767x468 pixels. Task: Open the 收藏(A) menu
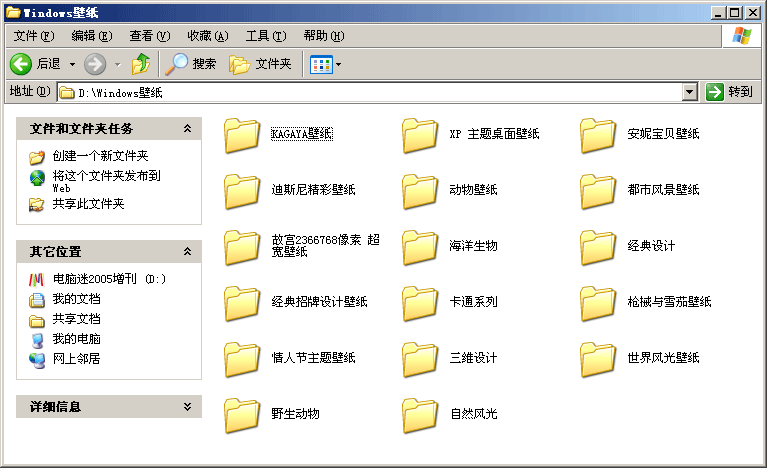point(208,36)
